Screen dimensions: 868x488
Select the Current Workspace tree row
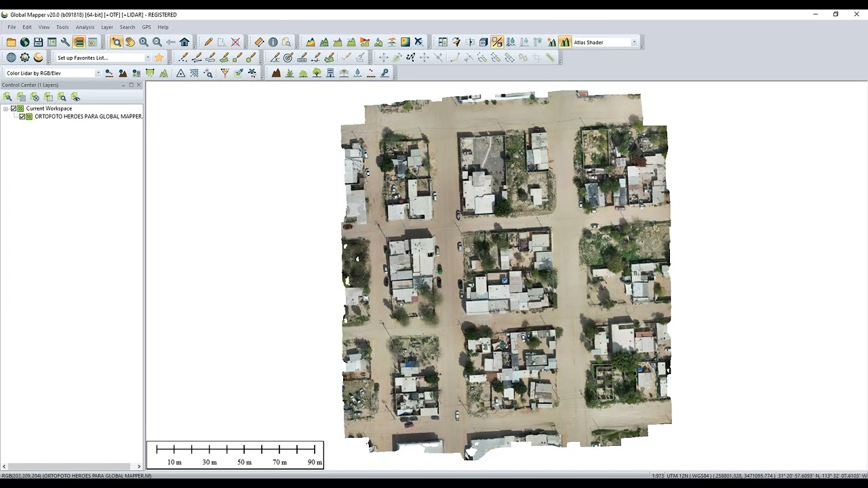49,108
